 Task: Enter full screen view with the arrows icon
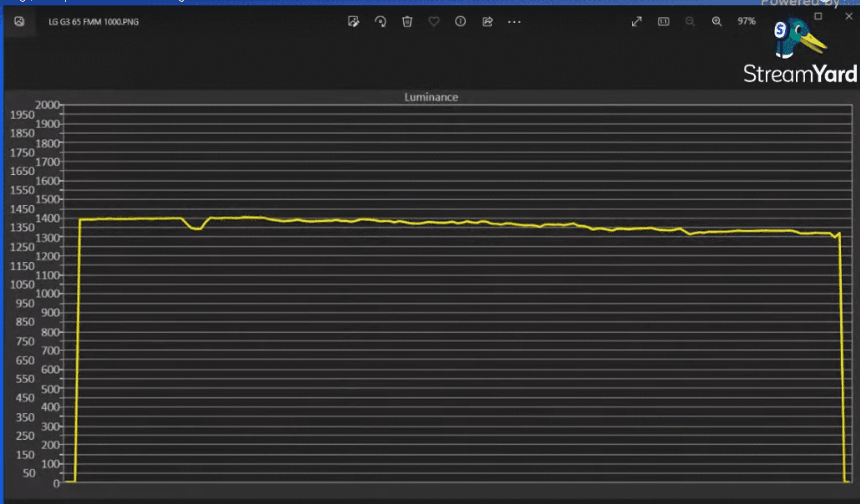[x=636, y=21]
